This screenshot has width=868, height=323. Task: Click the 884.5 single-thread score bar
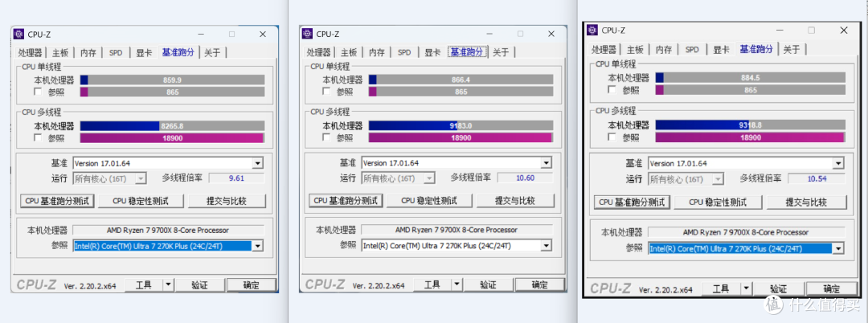(750, 77)
